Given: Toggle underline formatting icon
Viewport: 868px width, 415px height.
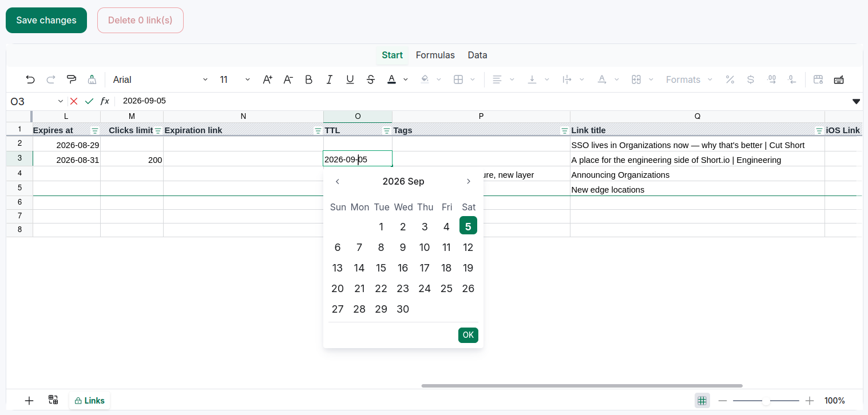Looking at the screenshot, I should [350, 79].
